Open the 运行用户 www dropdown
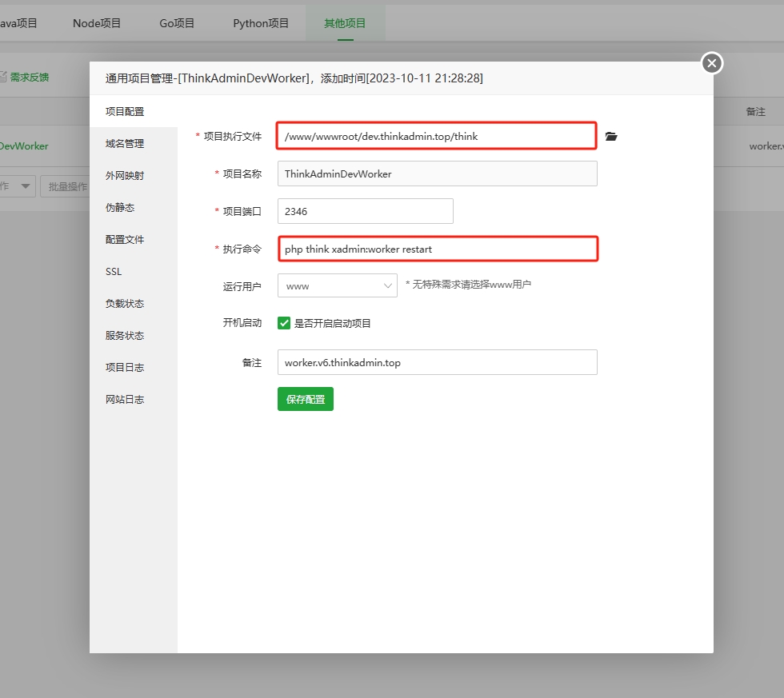This screenshot has width=784, height=698. click(338, 285)
